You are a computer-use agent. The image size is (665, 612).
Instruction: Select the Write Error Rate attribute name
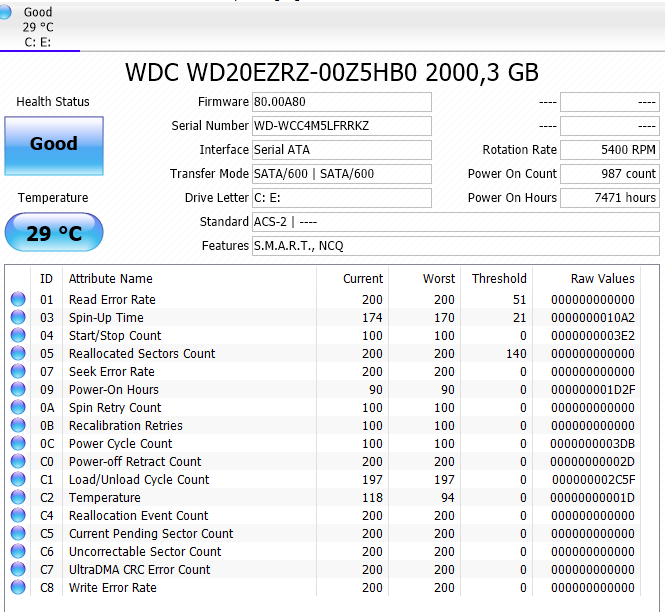click(x=113, y=587)
